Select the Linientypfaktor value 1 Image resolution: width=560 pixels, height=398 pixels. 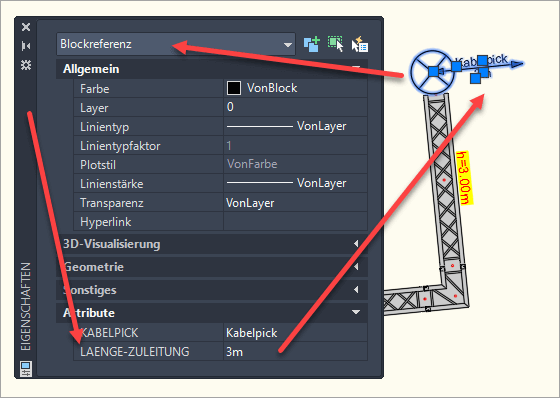tap(229, 145)
